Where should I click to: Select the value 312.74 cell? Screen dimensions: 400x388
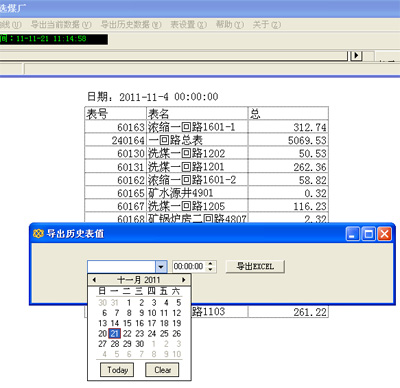[x=288, y=127]
